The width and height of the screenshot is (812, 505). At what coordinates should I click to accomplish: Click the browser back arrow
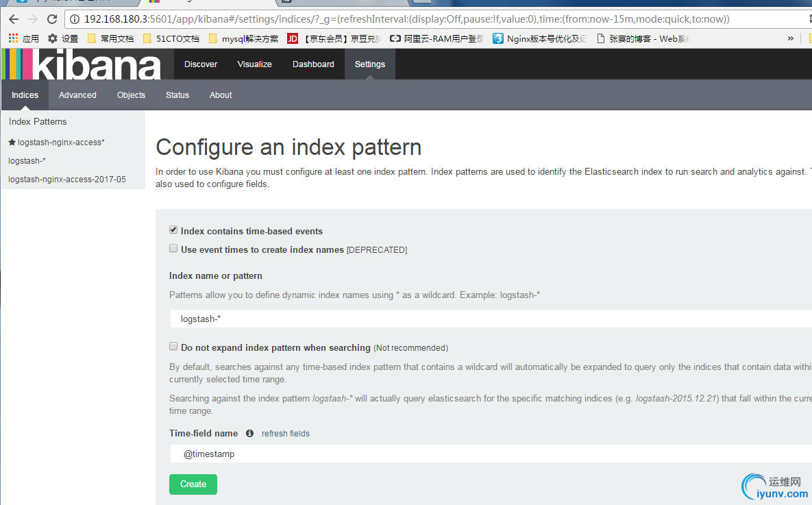(14, 19)
